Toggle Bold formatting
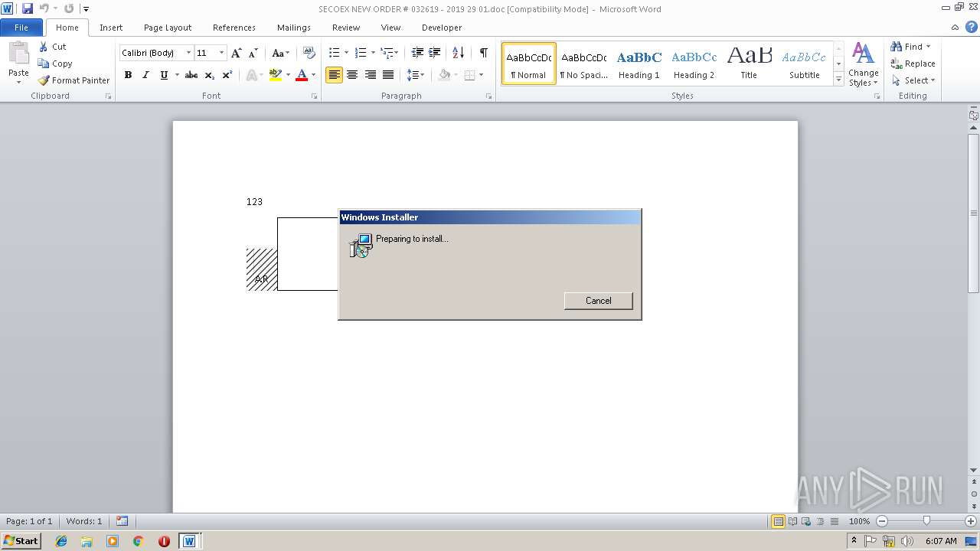Viewport: 980px width, 551px height. click(128, 75)
